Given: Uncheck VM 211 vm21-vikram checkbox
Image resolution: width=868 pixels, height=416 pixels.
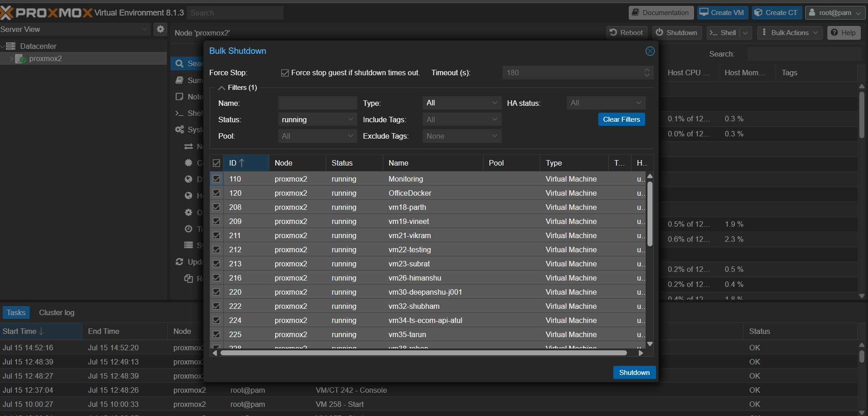Looking at the screenshot, I should pyautogui.click(x=216, y=235).
